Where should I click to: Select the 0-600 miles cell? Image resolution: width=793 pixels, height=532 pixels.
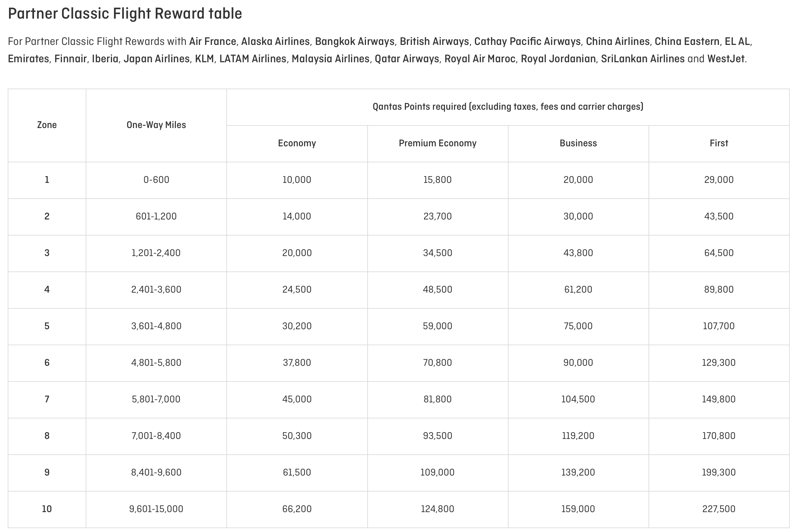[156, 180]
